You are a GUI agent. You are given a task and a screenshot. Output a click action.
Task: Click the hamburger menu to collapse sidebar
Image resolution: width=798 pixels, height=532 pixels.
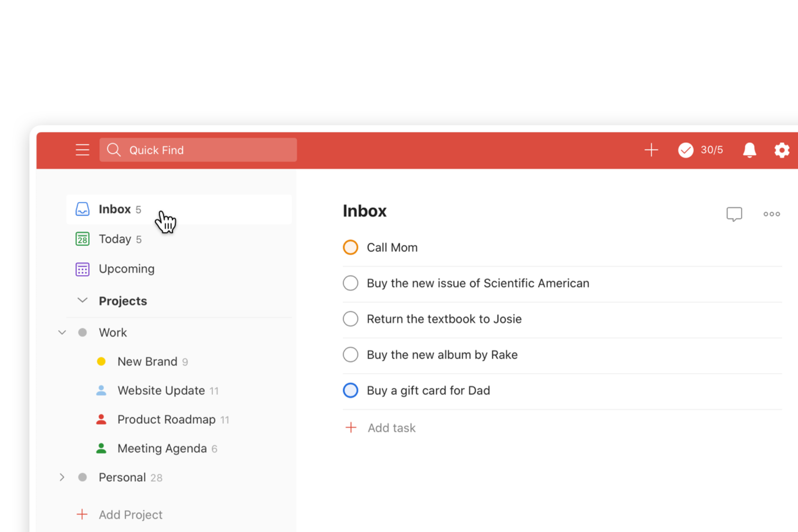82,150
